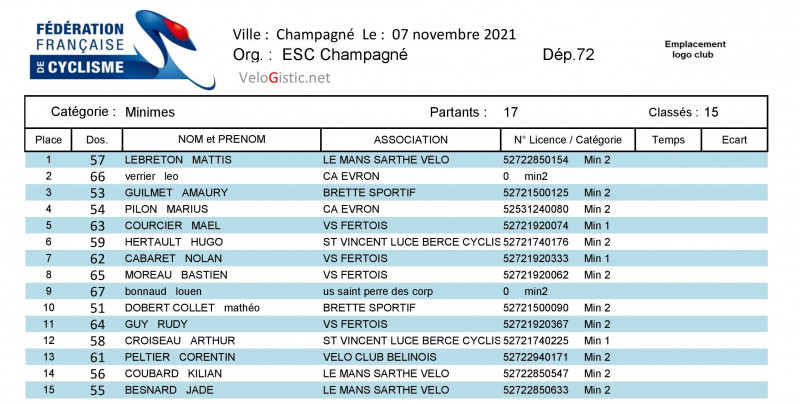This screenshot has width=800, height=404.
Task: Click the N° Licence / Catégorie header
Action: coord(567,140)
